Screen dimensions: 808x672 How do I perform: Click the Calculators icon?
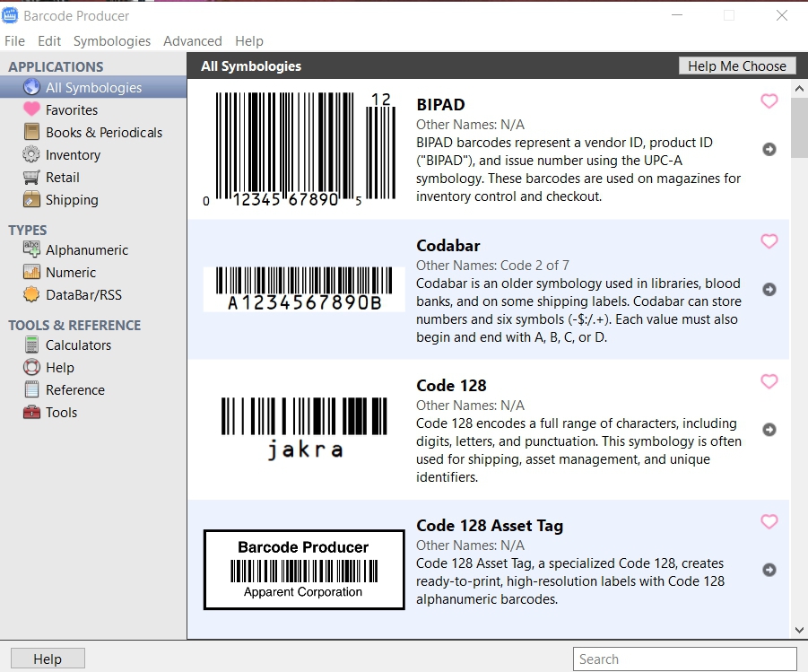[x=31, y=345]
